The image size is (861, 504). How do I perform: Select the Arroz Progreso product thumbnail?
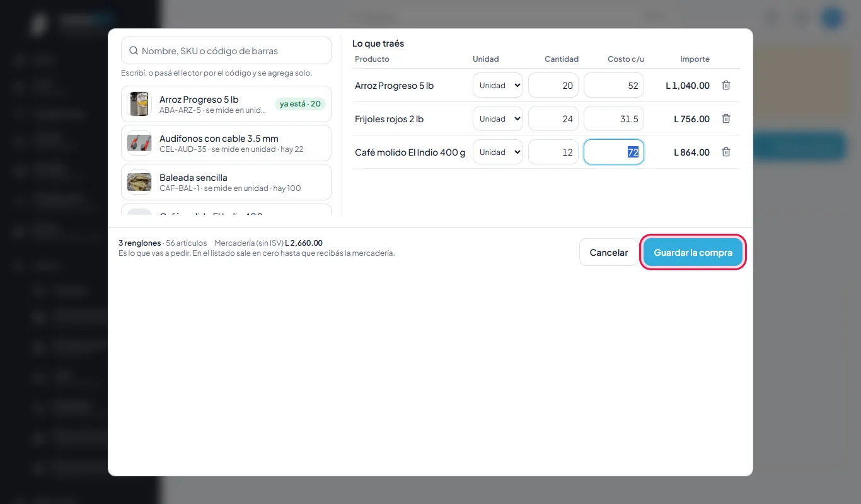(x=139, y=104)
